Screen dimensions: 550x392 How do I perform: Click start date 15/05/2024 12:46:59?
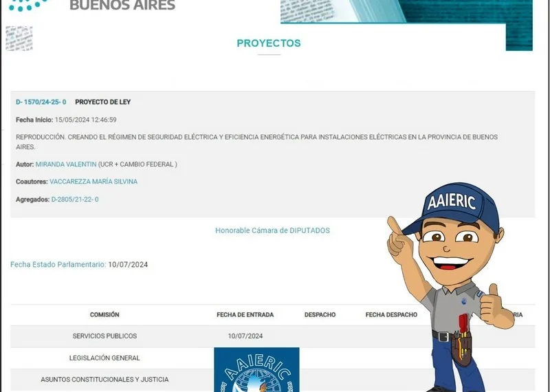tap(85, 120)
